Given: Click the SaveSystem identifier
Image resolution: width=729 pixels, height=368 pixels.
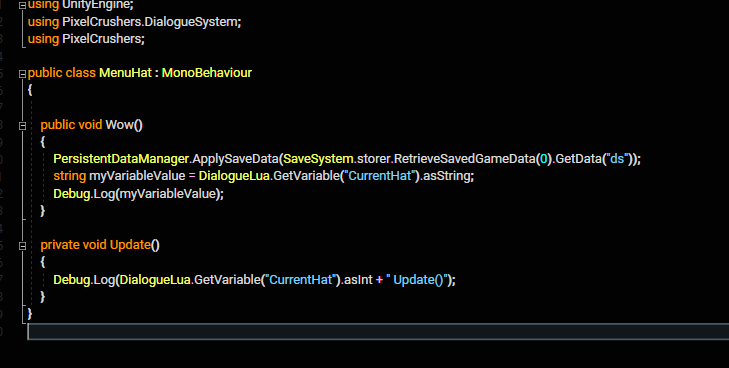Looking at the screenshot, I should (x=318, y=159).
